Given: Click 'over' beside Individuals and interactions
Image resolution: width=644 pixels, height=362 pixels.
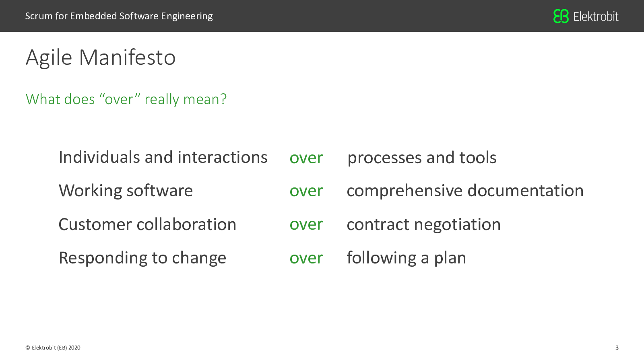Looking at the screenshot, I should [306, 158].
